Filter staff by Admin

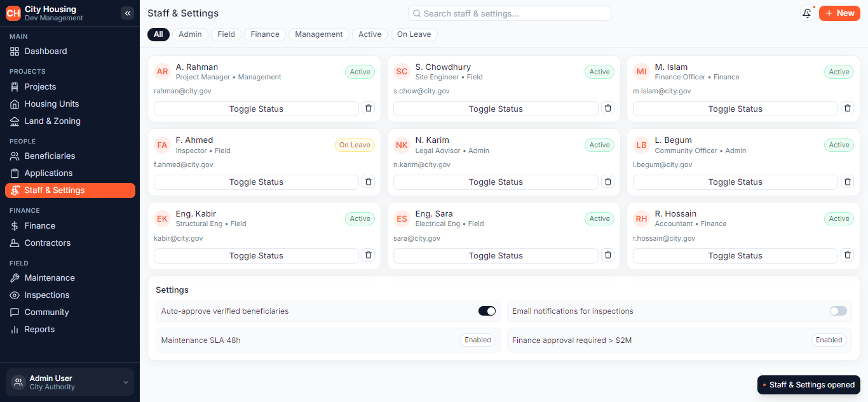[190, 34]
